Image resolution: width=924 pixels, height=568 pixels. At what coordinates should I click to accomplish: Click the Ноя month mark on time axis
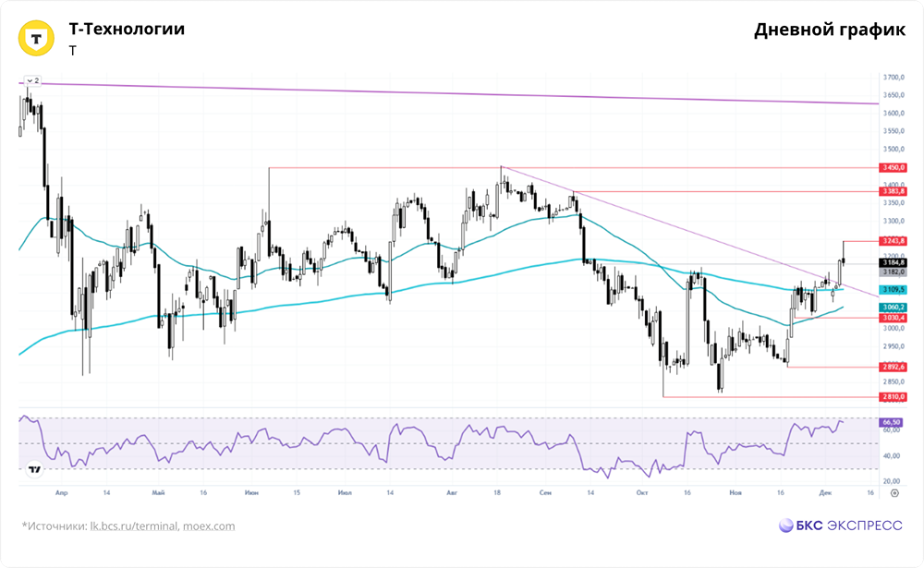736,493
